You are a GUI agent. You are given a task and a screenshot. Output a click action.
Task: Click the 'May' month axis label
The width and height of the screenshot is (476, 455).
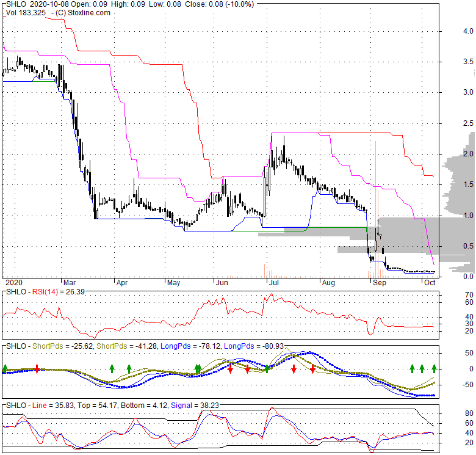(x=174, y=283)
